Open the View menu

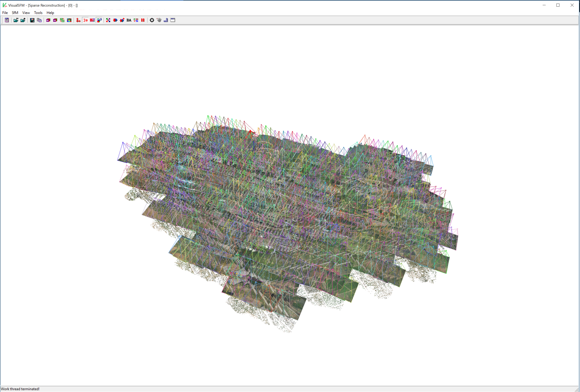click(26, 13)
